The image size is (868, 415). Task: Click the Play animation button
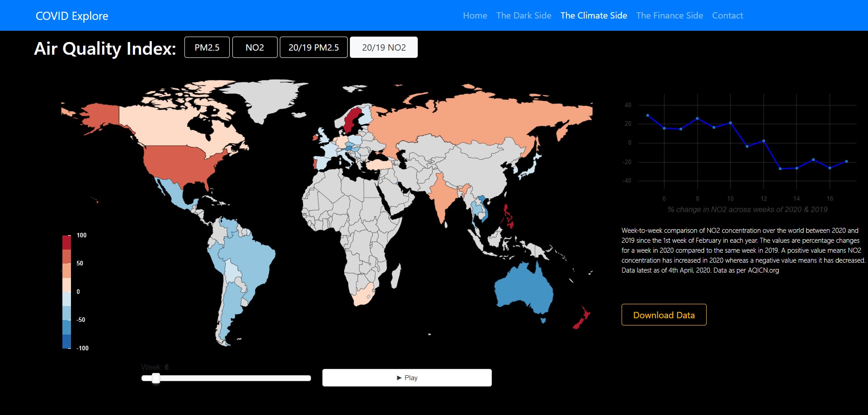point(407,377)
